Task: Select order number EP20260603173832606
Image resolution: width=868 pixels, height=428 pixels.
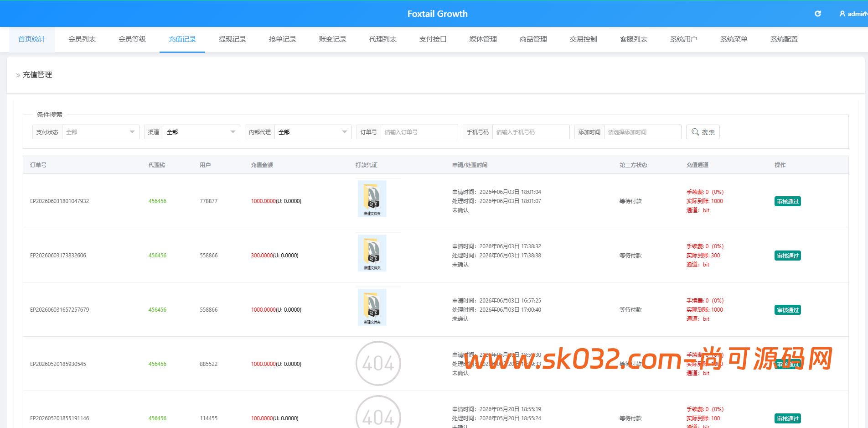Action: pos(58,256)
